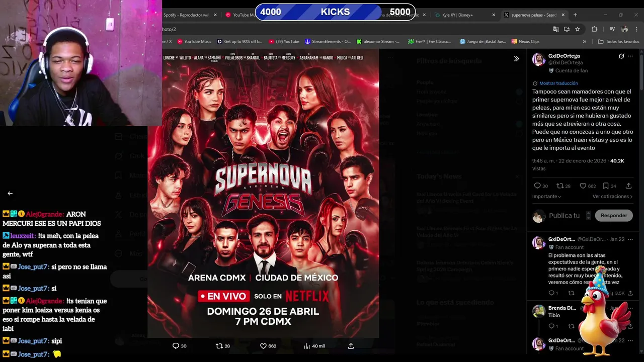
Task: Bookmark this page with the star icon
Action: coord(578,29)
